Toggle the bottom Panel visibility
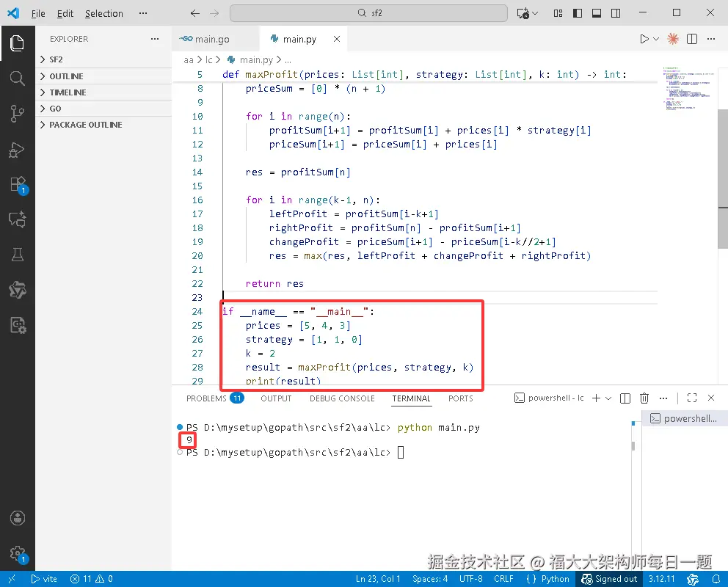This screenshot has height=587, width=728. 597,13
